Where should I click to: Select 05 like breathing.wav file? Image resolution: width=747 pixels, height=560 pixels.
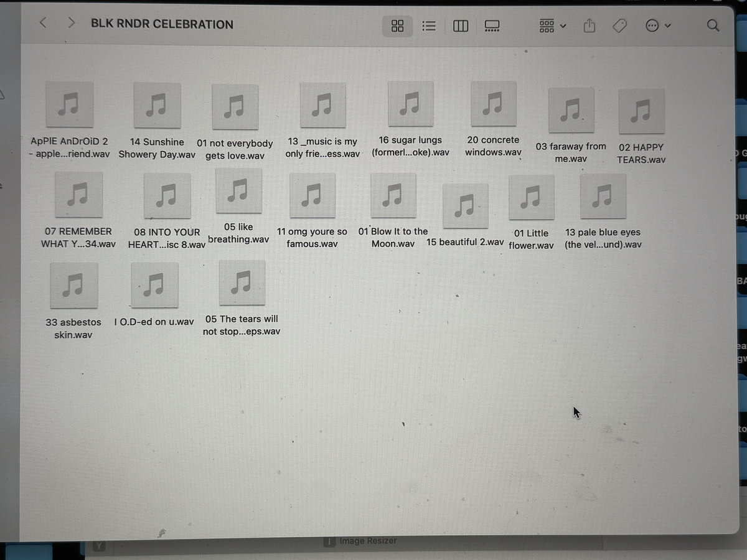point(238,191)
